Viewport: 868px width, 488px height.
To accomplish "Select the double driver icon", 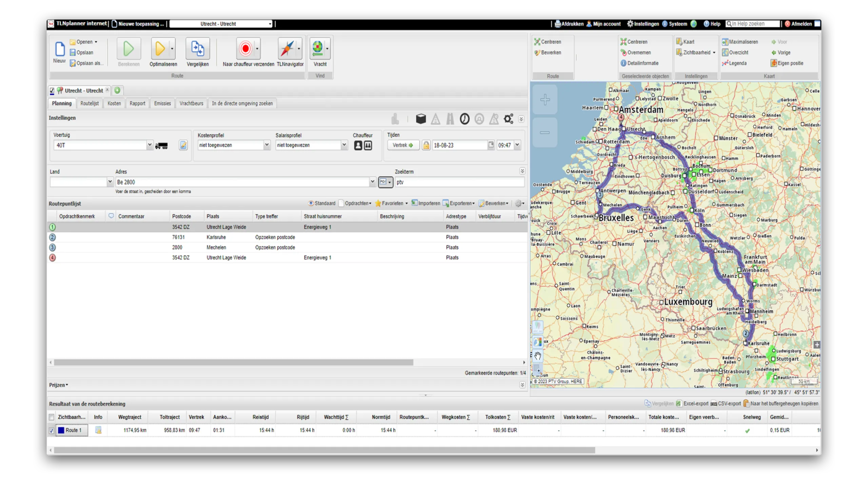I will pyautogui.click(x=368, y=145).
